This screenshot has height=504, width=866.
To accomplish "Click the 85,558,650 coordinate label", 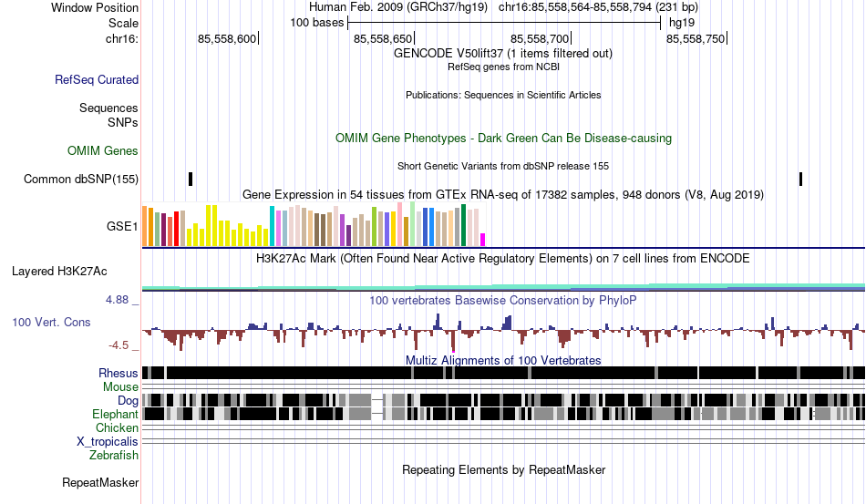I will (x=383, y=38).
